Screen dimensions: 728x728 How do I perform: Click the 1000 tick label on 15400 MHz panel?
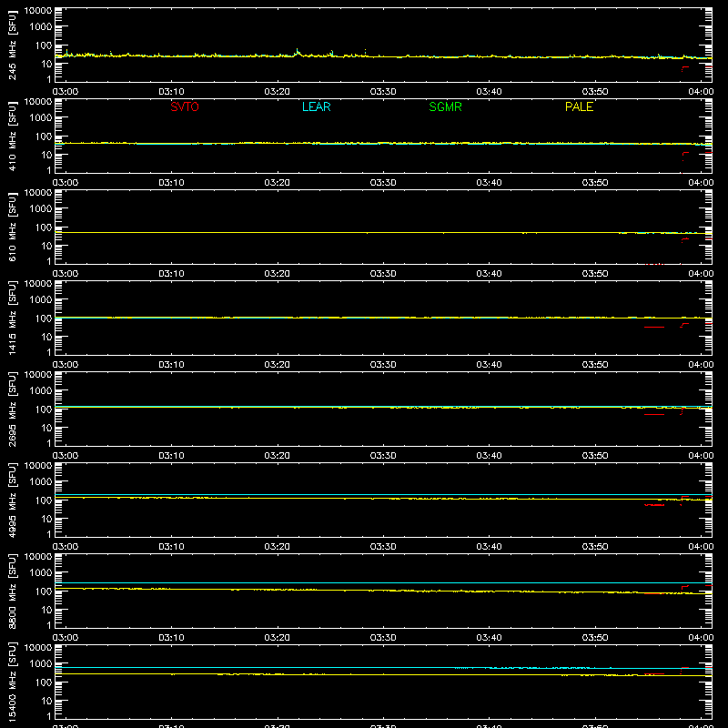(41, 664)
